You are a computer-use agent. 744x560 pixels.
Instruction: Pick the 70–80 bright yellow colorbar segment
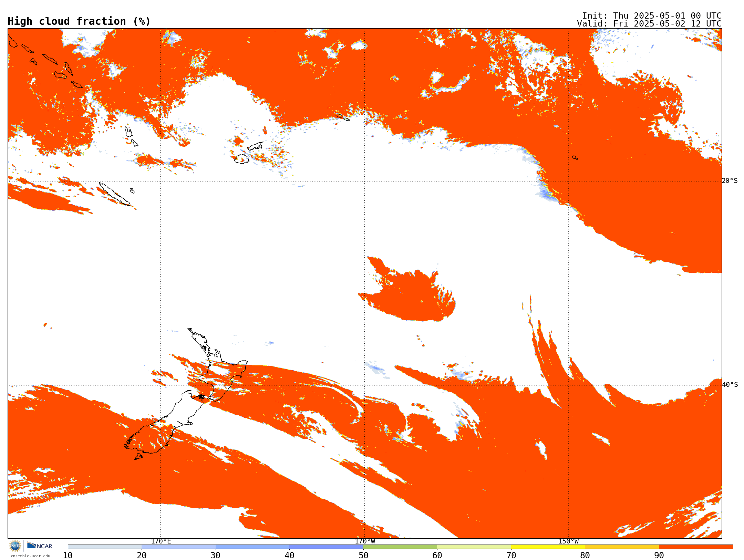[x=548, y=547]
